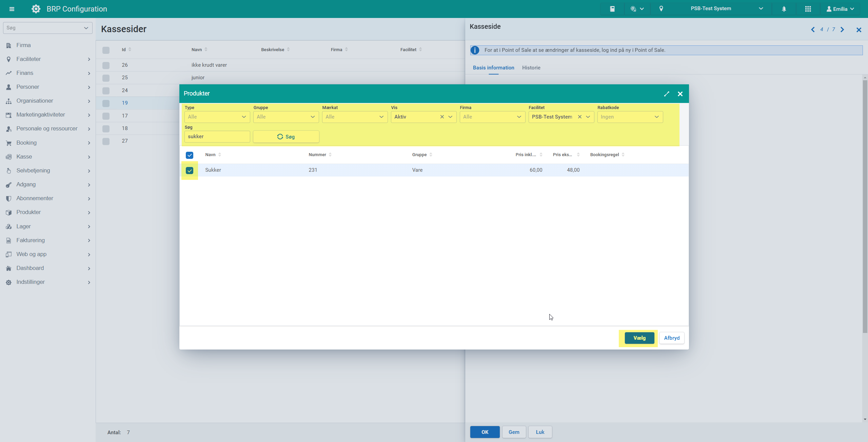Clear the PSB-Test System Facilitet filter
868x442 pixels.
click(x=580, y=117)
